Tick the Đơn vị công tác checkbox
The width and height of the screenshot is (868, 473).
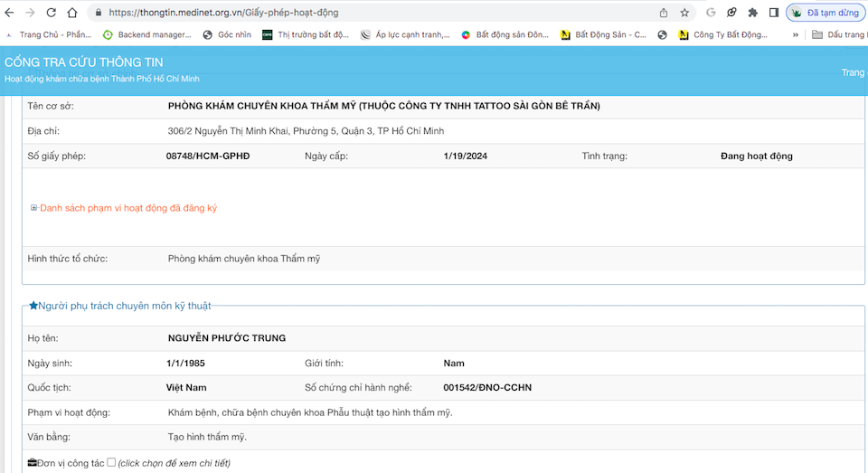(111, 462)
